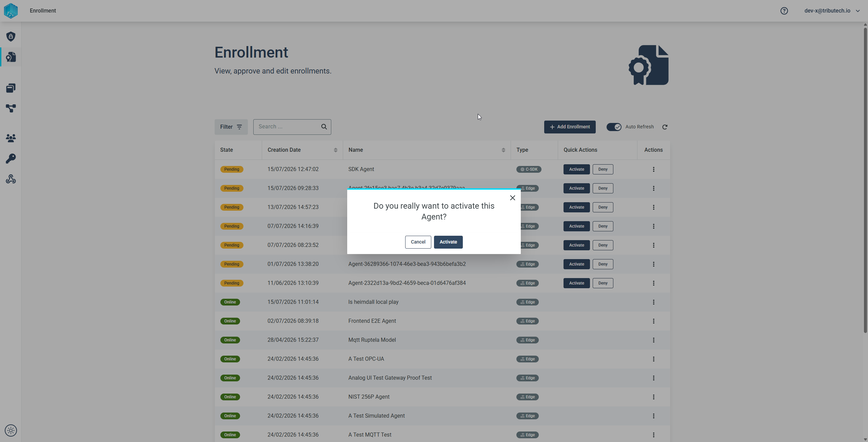
Task: Click the Online badge of Frontend E2E Agent
Action: point(230,321)
